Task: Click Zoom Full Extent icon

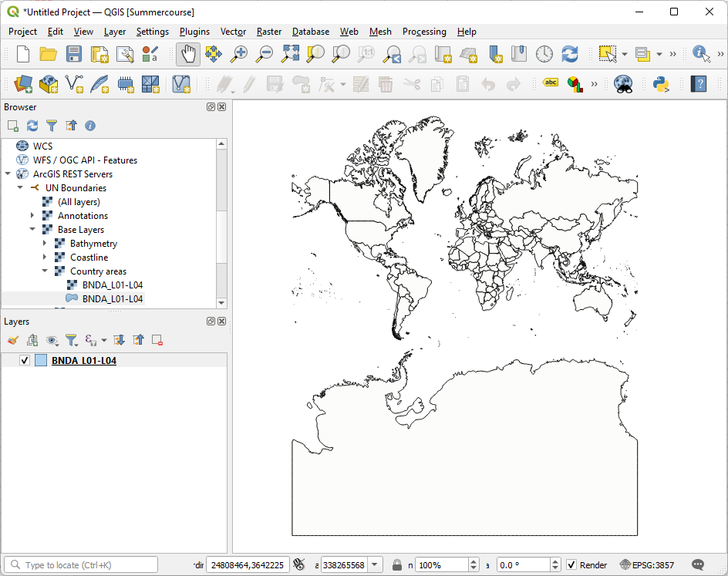Action: (x=289, y=55)
